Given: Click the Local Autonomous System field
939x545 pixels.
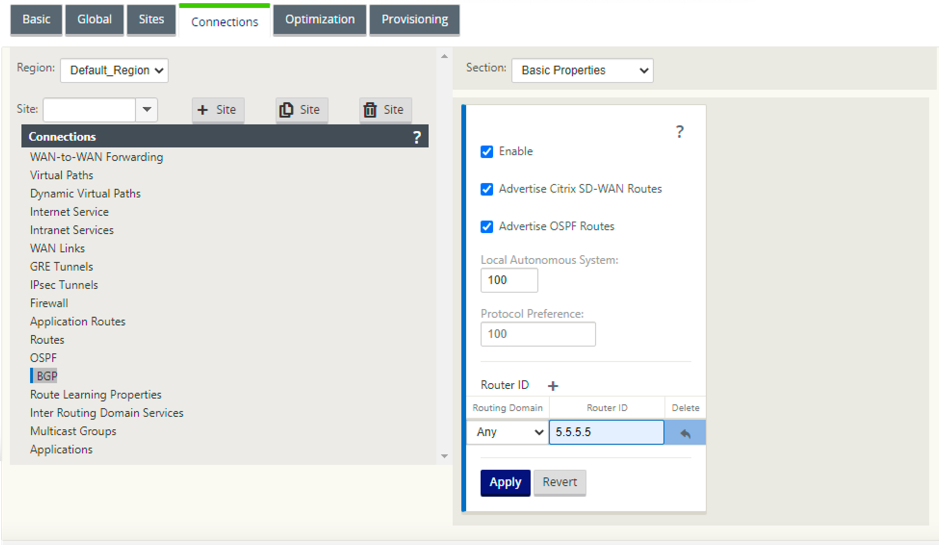Looking at the screenshot, I should [x=509, y=280].
